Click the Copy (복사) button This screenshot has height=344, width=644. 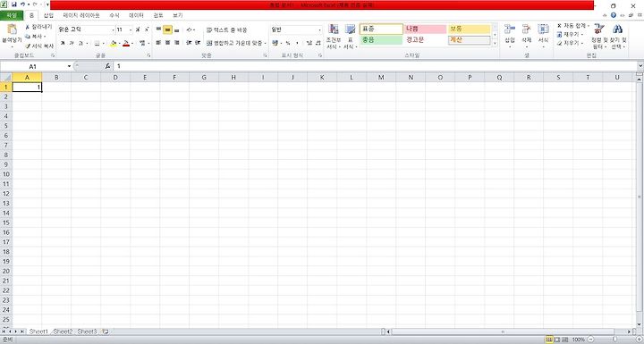tap(35, 36)
